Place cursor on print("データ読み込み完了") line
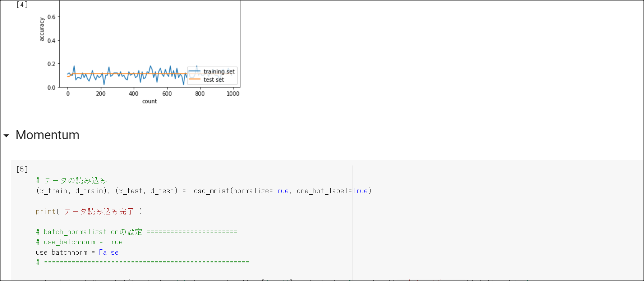644x281 pixels. tap(89, 212)
